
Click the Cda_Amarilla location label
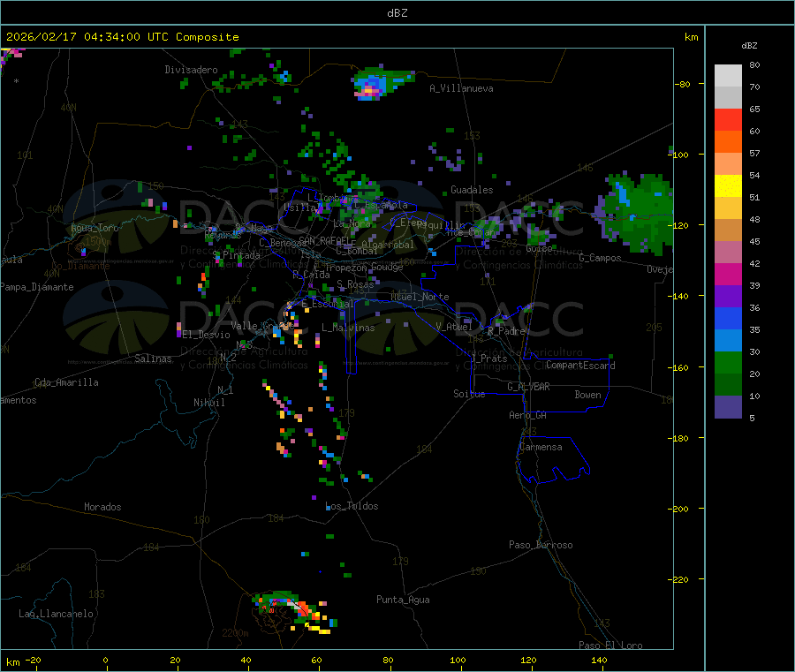pos(66,382)
